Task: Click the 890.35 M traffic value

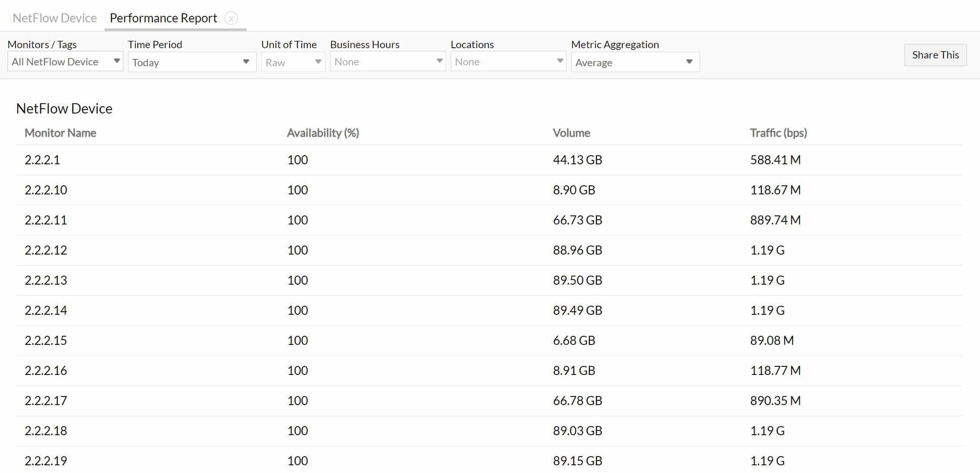Action: click(x=776, y=401)
